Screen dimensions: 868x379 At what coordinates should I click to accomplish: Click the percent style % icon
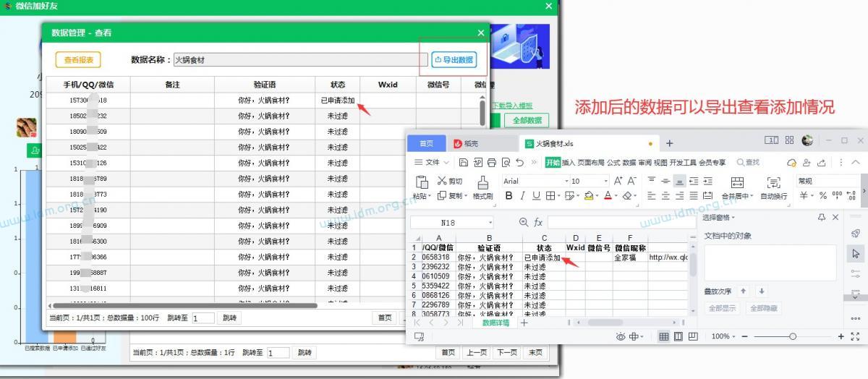pyautogui.click(x=822, y=195)
